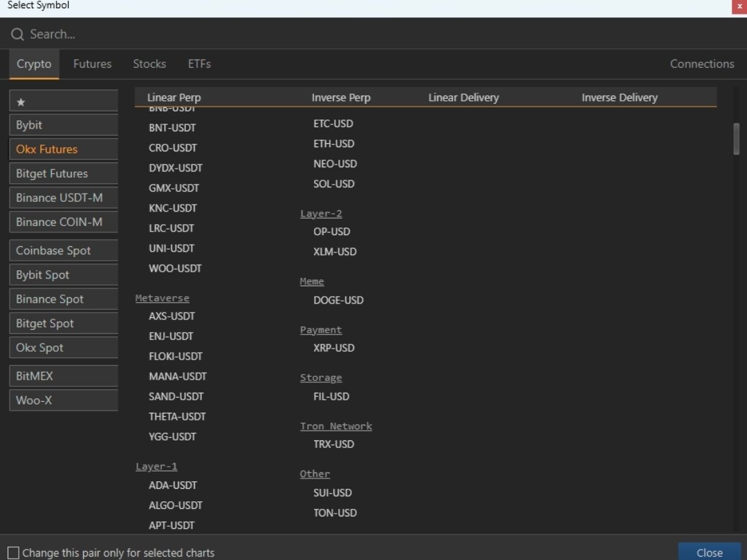Pick symbol XRP-USD
Image resolution: width=747 pixels, height=560 pixels.
(x=333, y=348)
